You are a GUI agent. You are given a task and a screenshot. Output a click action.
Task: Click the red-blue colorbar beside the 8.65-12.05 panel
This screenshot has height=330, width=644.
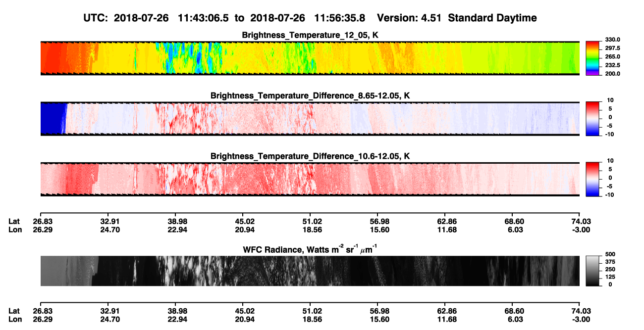592,118
